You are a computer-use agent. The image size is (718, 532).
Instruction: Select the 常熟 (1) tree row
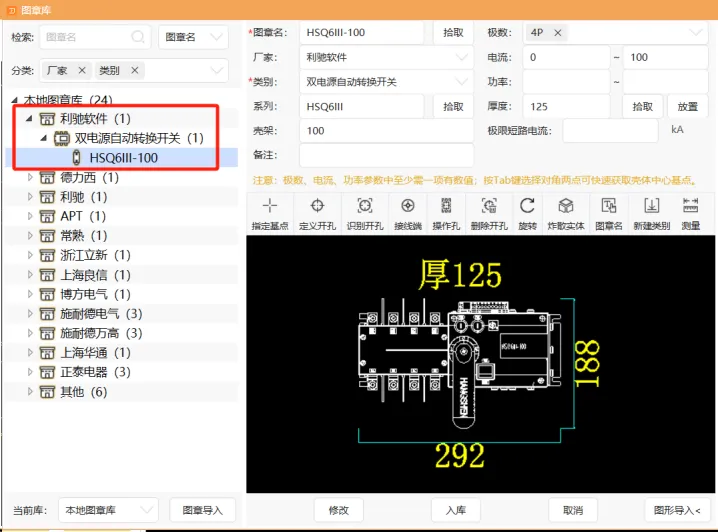[121, 235]
